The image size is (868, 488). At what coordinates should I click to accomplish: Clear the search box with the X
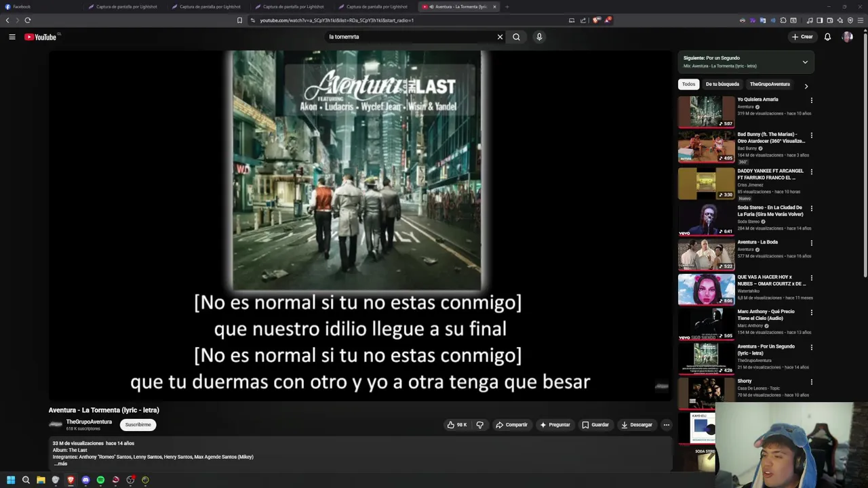click(x=500, y=37)
